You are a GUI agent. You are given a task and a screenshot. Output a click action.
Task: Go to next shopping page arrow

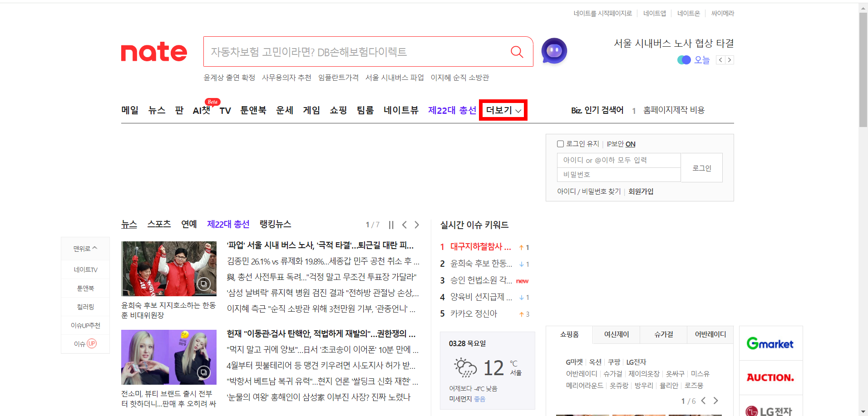coord(716,401)
